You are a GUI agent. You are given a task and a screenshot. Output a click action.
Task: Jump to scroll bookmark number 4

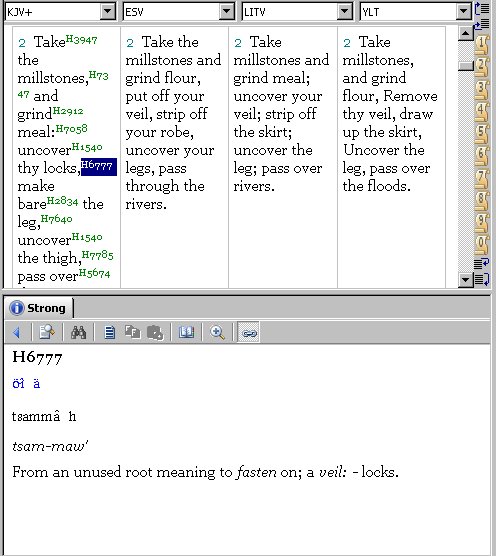[481, 112]
